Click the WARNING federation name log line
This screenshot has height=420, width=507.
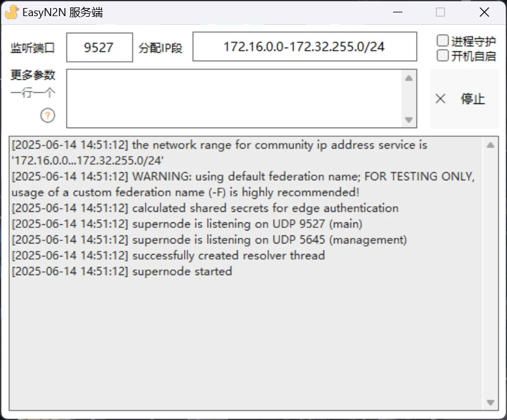click(243, 184)
